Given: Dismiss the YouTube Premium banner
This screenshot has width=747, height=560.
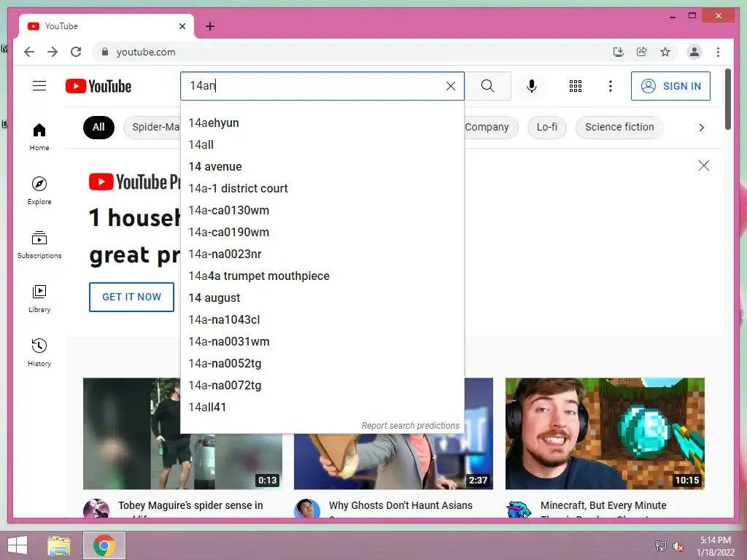Looking at the screenshot, I should [x=704, y=166].
